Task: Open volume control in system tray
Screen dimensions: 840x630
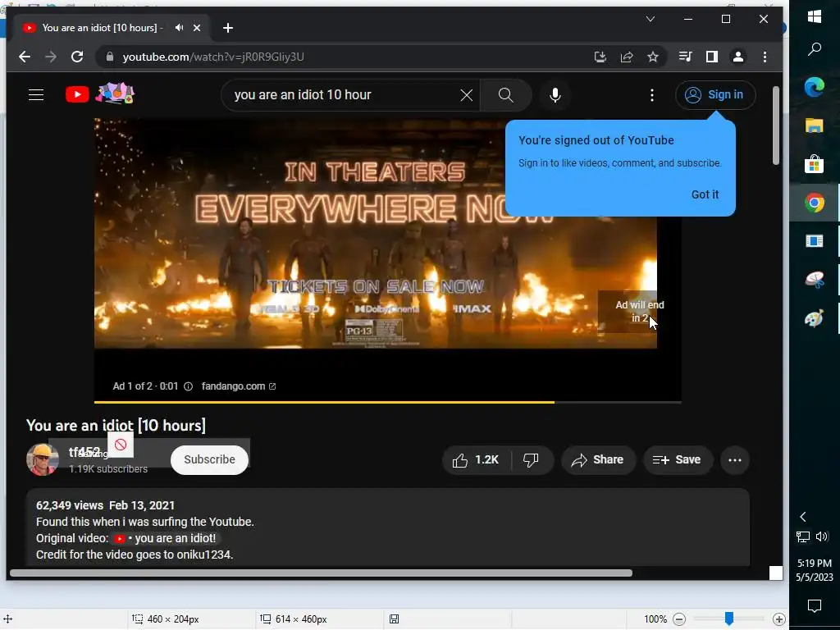Action: point(822,536)
